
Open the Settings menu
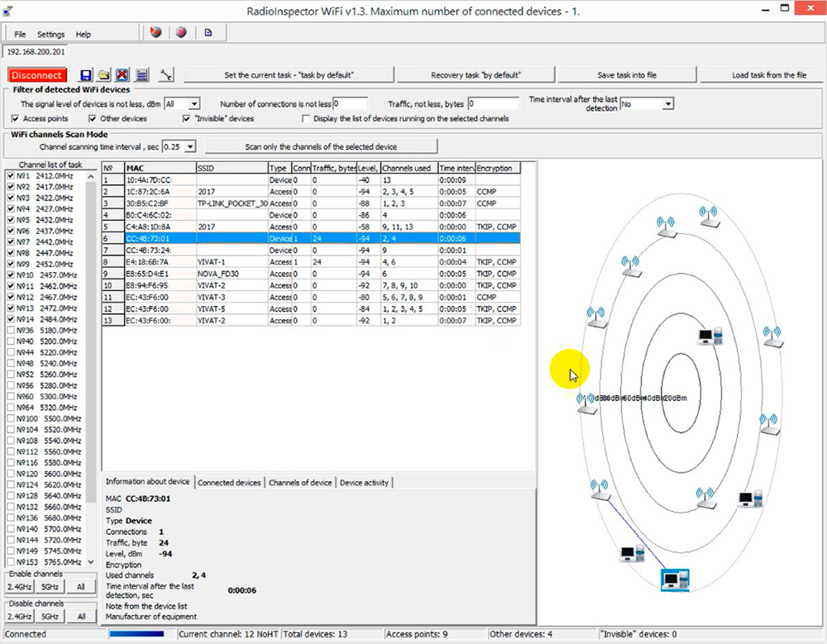[50, 35]
